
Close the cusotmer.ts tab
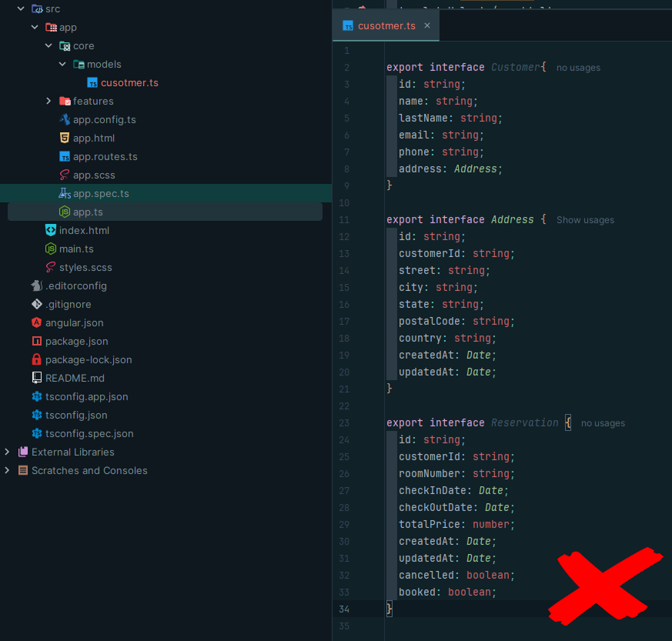point(427,25)
